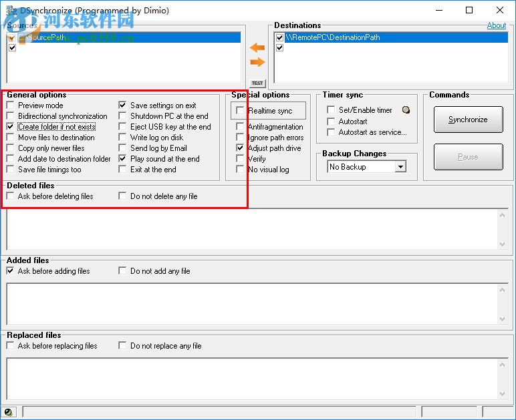Screen dimensions: 516x420
Task: Enable Exit at the end option
Action: point(122,169)
